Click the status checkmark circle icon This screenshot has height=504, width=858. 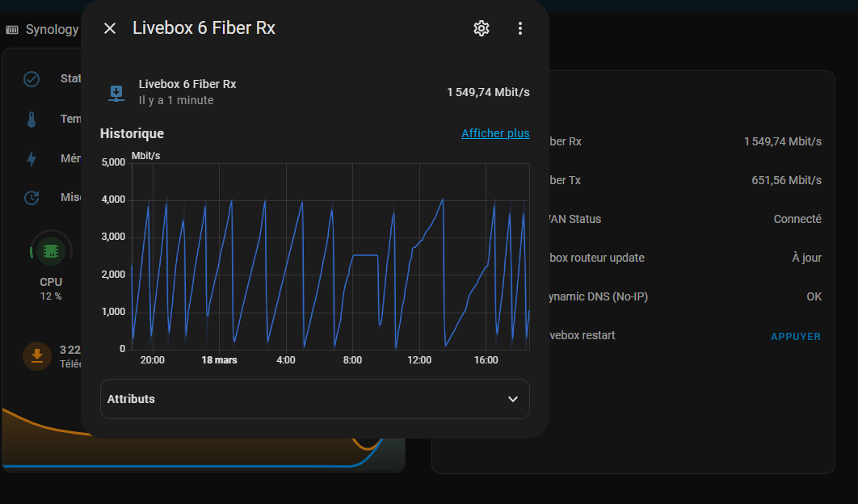coord(32,79)
